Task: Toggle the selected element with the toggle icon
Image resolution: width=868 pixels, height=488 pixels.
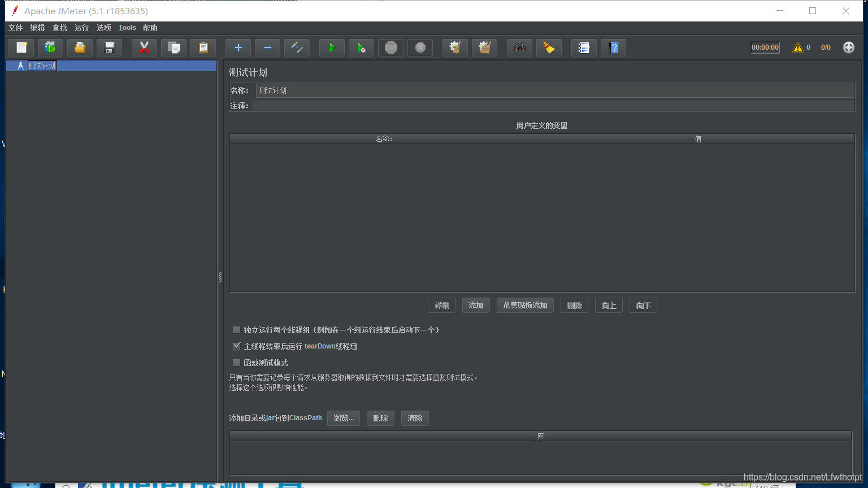Action: 297,47
